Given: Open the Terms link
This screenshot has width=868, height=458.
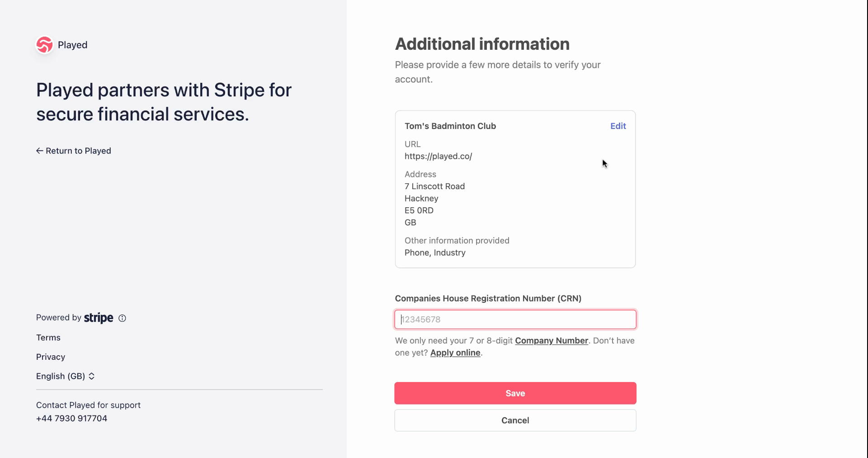Looking at the screenshot, I should click(x=48, y=338).
